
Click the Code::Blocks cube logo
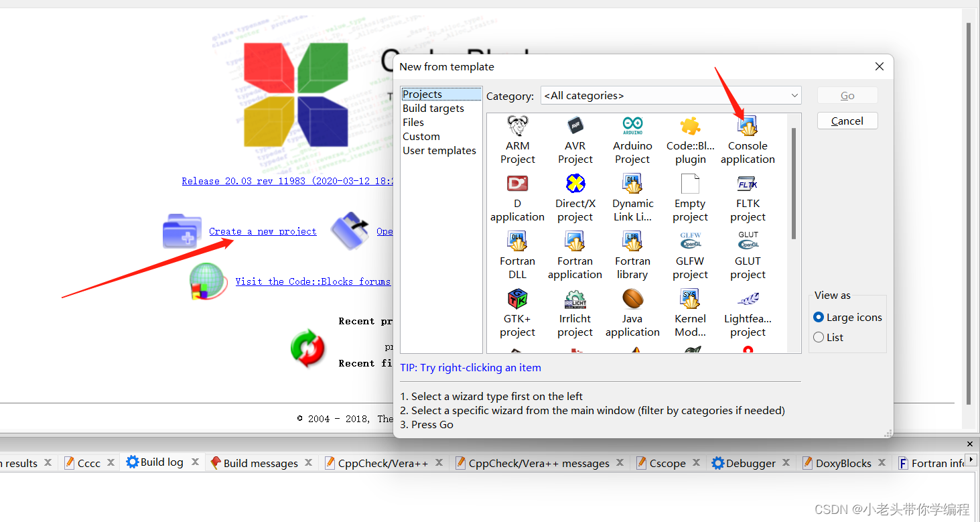pos(296,94)
